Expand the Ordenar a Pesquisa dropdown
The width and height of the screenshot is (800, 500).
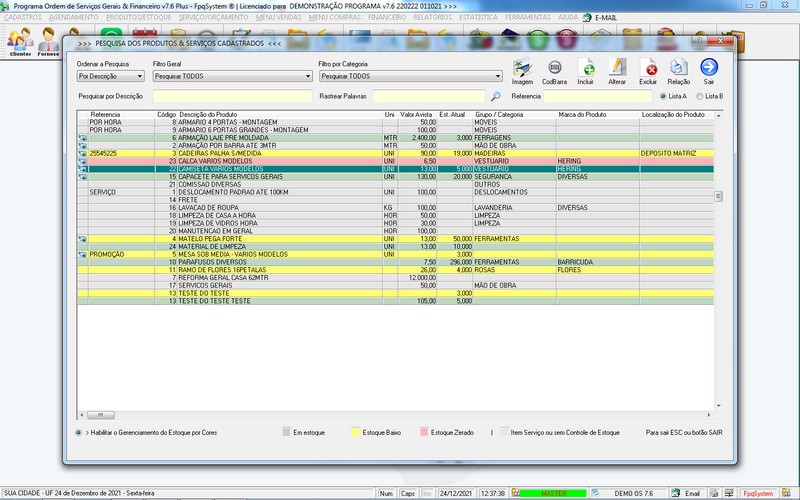(140, 76)
